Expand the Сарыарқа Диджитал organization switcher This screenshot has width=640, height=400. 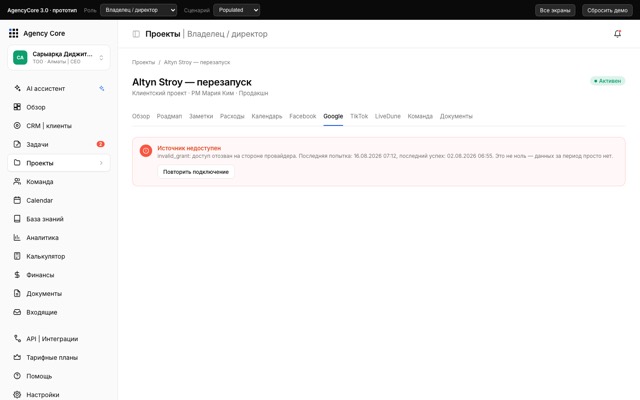[x=59, y=58]
